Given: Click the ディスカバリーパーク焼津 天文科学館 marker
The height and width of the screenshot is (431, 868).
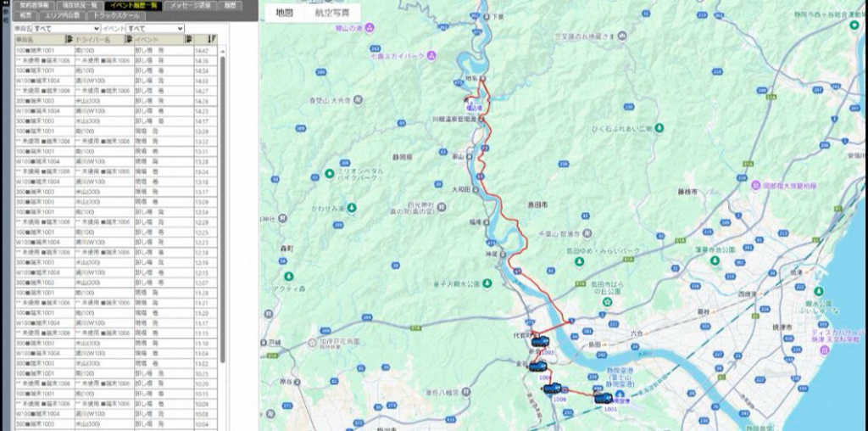Looking at the screenshot, I should [x=825, y=350].
